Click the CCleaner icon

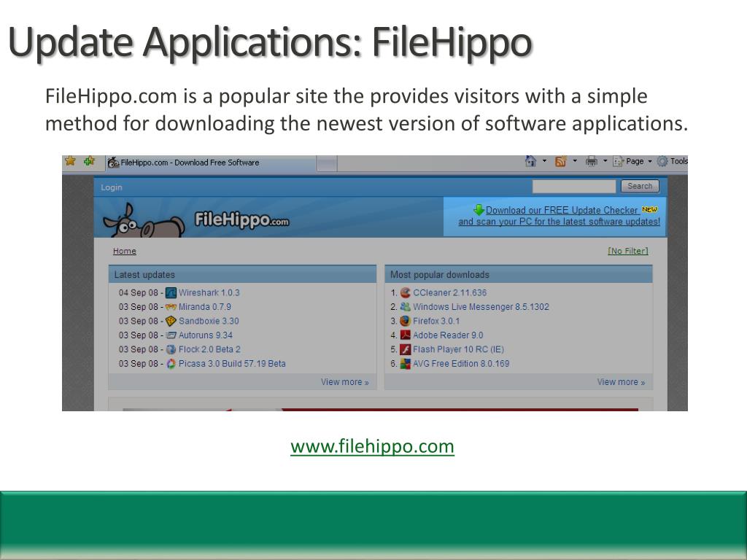406,293
